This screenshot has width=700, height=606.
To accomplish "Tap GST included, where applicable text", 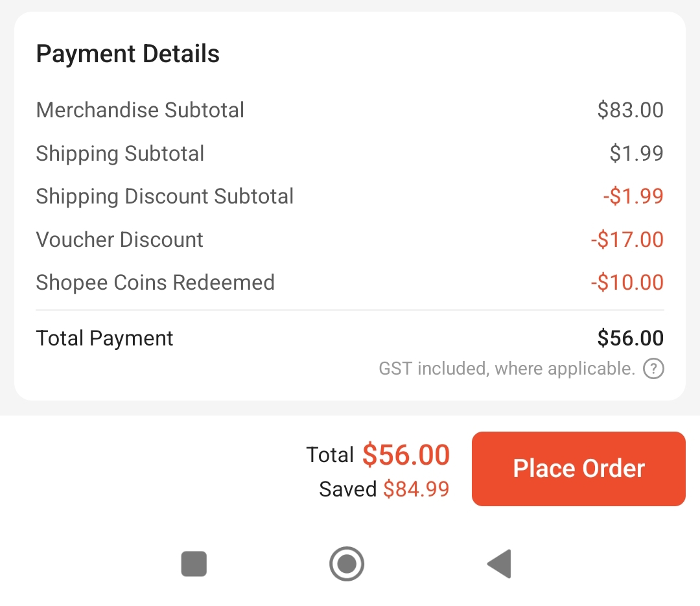I will [506, 369].
